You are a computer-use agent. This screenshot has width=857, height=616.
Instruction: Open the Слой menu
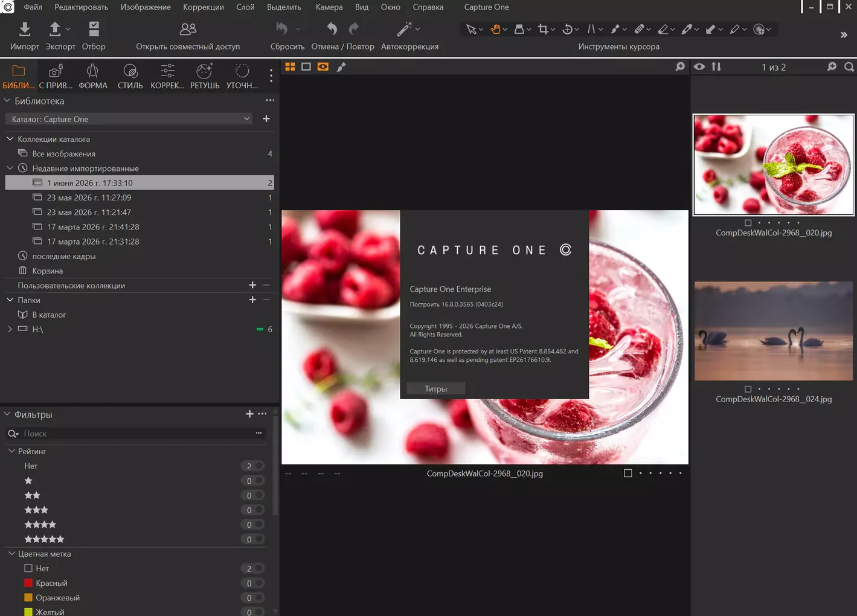click(x=245, y=7)
